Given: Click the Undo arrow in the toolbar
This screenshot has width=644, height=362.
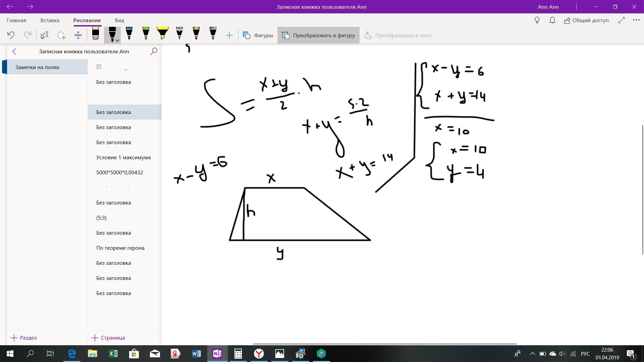Looking at the screenshot, I should (x=11, y=35).
